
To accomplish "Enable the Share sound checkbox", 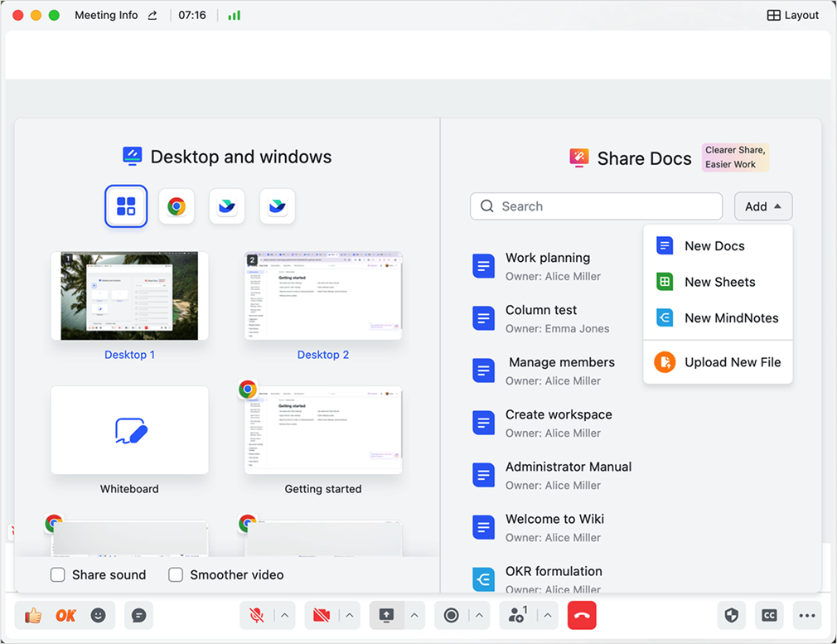I will [58, 574].
